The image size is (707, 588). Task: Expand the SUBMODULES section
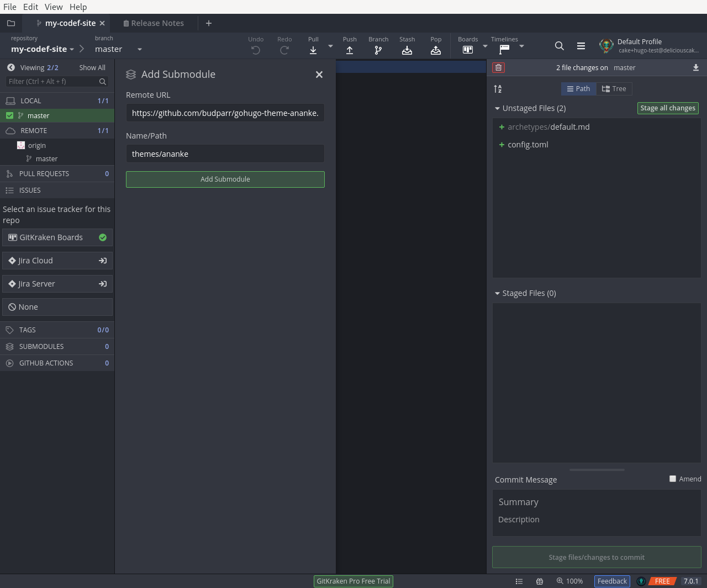(57, 346)
